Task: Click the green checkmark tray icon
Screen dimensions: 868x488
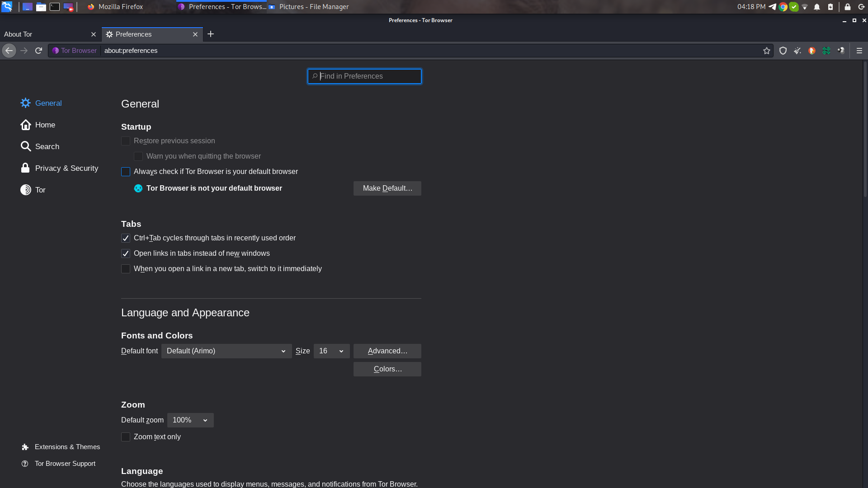Action: (x=794, y=7)
